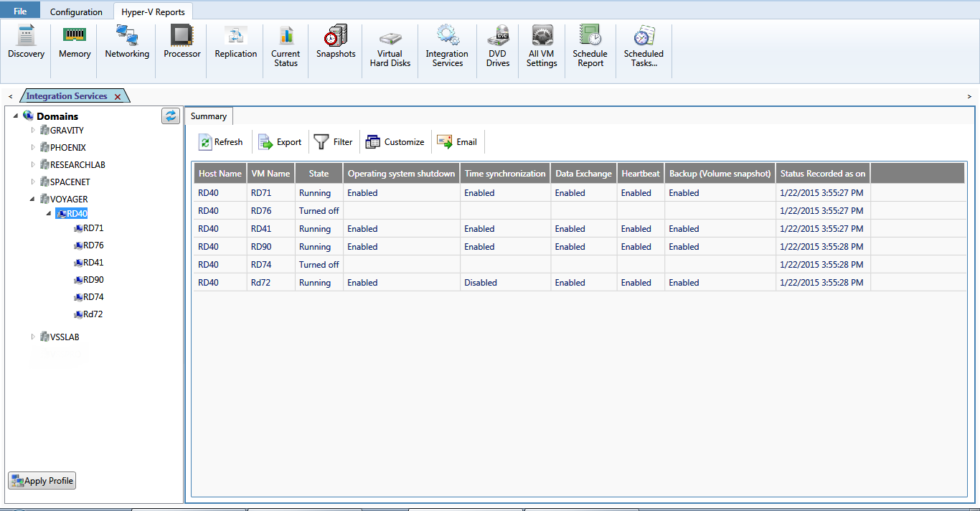This screenshot has height=511, width=980.
Task: Sort by Operating system shutdown column
Action: coord(401,173)
